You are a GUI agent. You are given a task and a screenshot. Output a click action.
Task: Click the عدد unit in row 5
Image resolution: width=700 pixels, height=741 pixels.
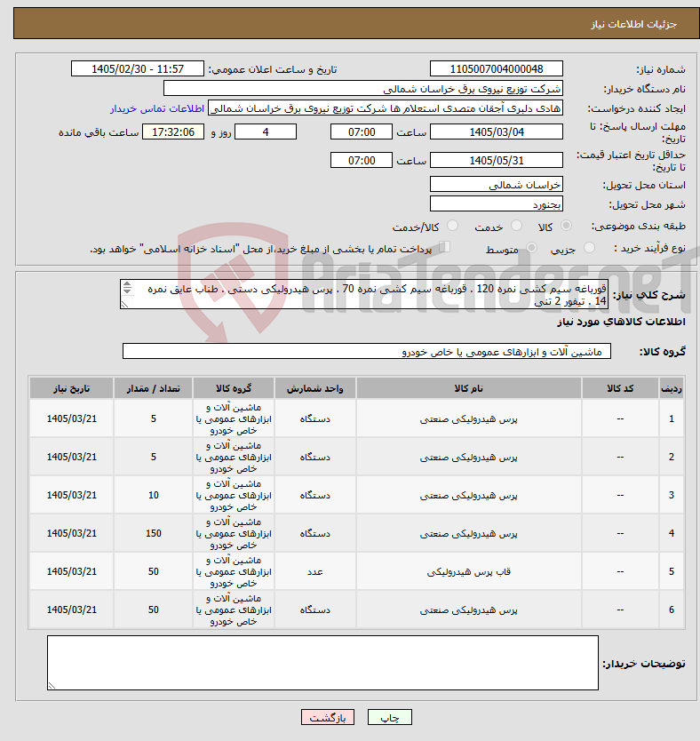[x=315, y=572]
